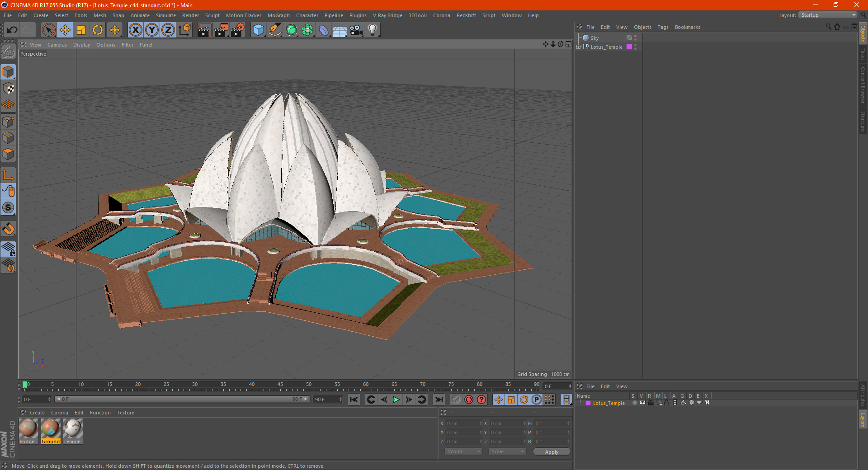Toggle the Y axis lock

tap(152, 30)
